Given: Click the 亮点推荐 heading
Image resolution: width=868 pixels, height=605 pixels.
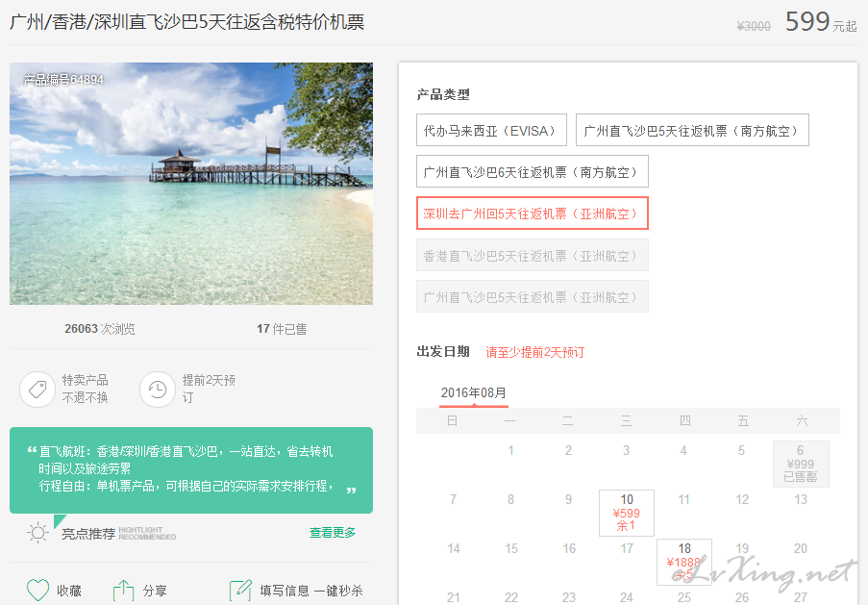Looking at the screenshot, I should point(88,534).
